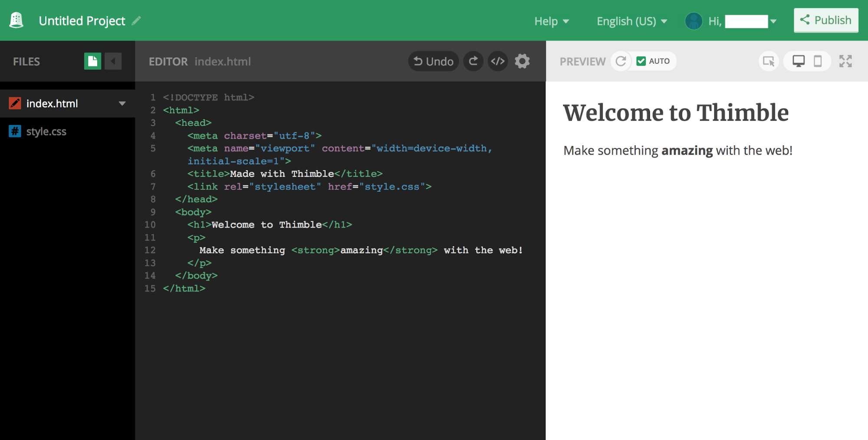Image resolution: width=868 pixels, height=440 pixels.
Task: Enter fullscreen preview mode
Action: 845,61
